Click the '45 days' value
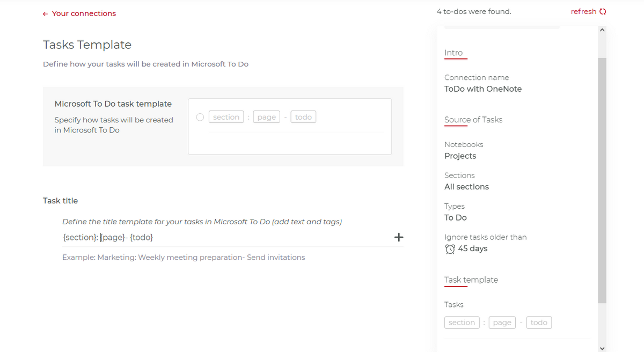The width and height of the screenshot is (644, 352). pyautogui.click(x=473, y=248)
